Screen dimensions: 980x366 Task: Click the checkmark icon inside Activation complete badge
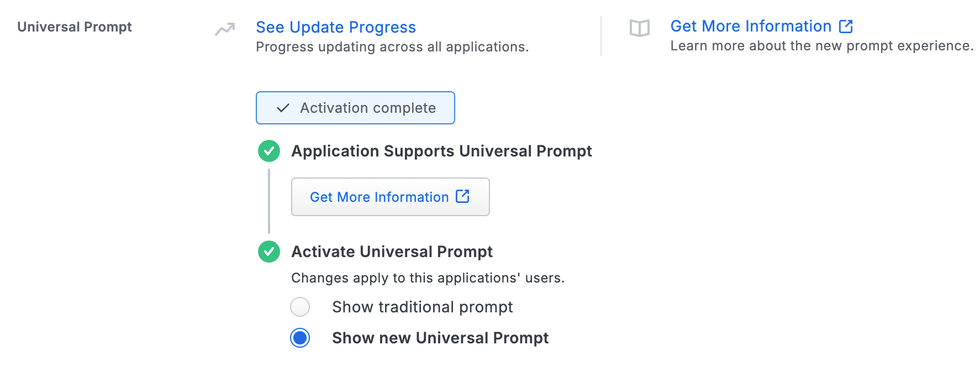283,107
